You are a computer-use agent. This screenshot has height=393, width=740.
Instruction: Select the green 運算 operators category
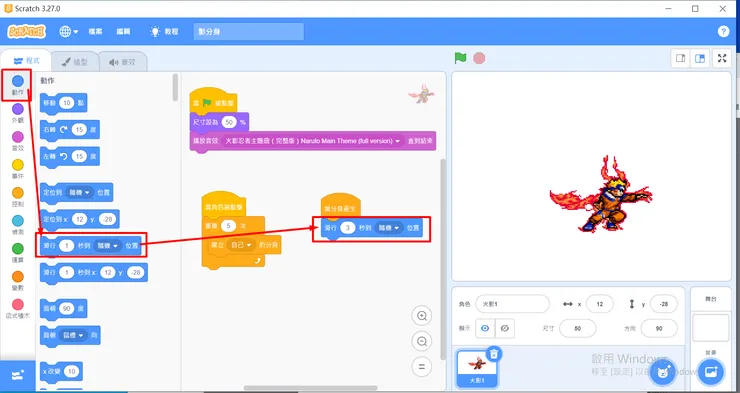(x=17, y=253)
